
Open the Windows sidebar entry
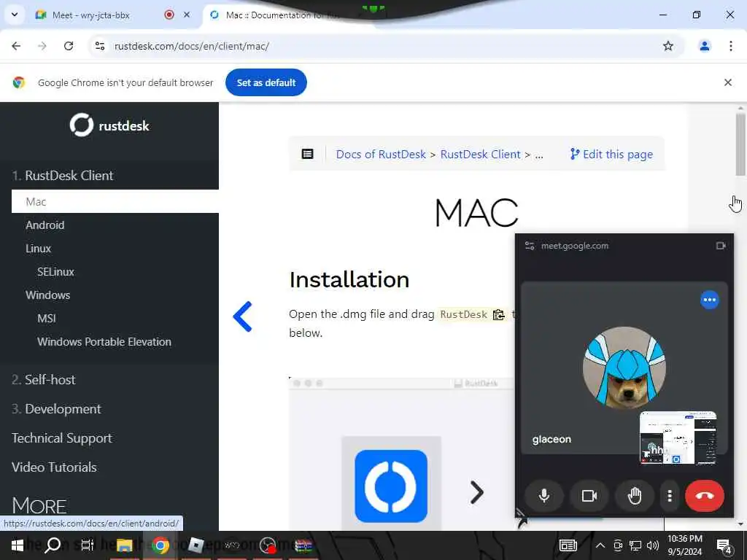[47, 295]
